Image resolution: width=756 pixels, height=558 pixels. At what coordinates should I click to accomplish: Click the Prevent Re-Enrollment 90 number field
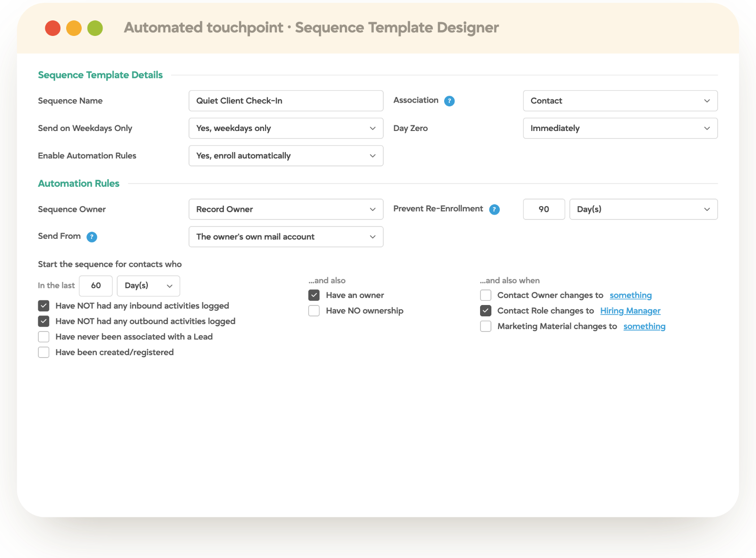[x=544, y=209]
